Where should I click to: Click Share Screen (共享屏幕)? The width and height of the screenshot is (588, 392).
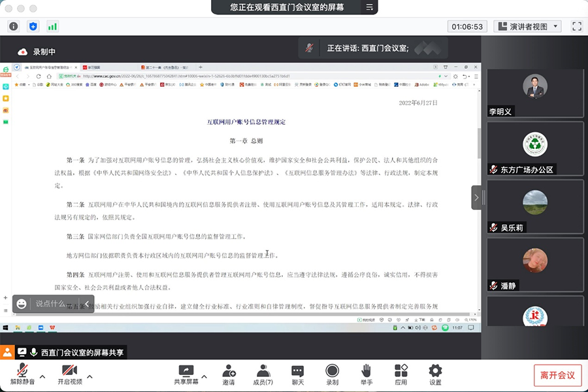point(186,374)
